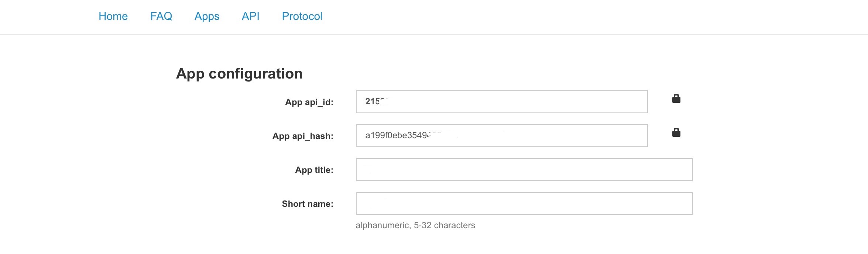Open the Protocol navigation link
The width and height of the screenshot is (868, 254).
302,16
